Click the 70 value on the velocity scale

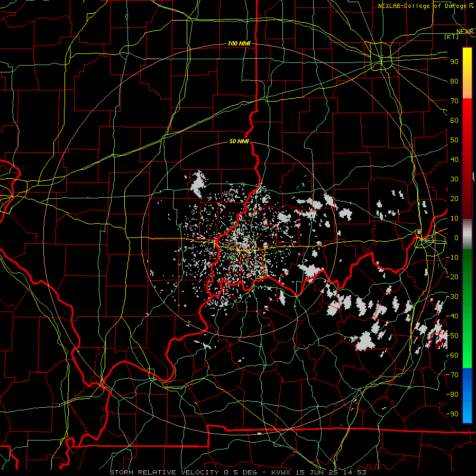point(454,101)
